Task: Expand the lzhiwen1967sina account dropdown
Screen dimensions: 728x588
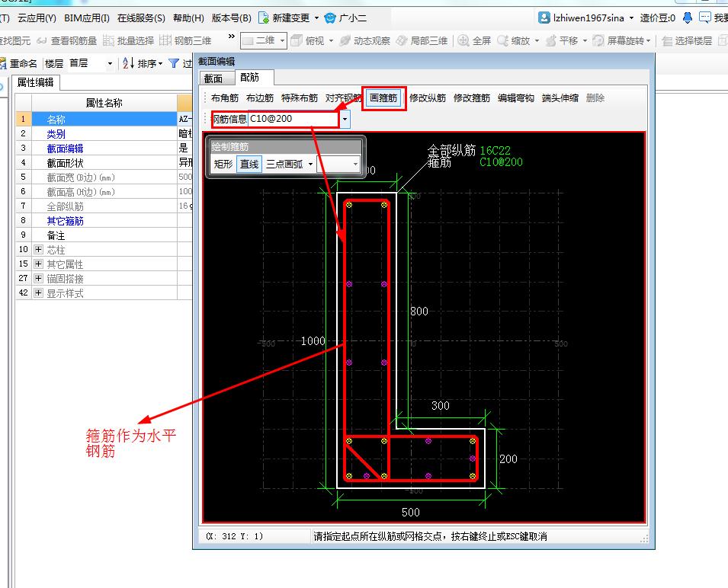Action: coord(631,18)
